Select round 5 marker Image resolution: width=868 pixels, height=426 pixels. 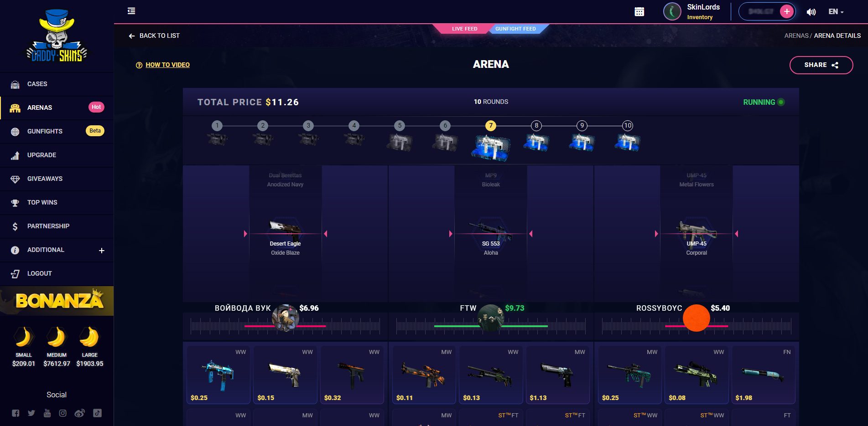pos(400,125)
